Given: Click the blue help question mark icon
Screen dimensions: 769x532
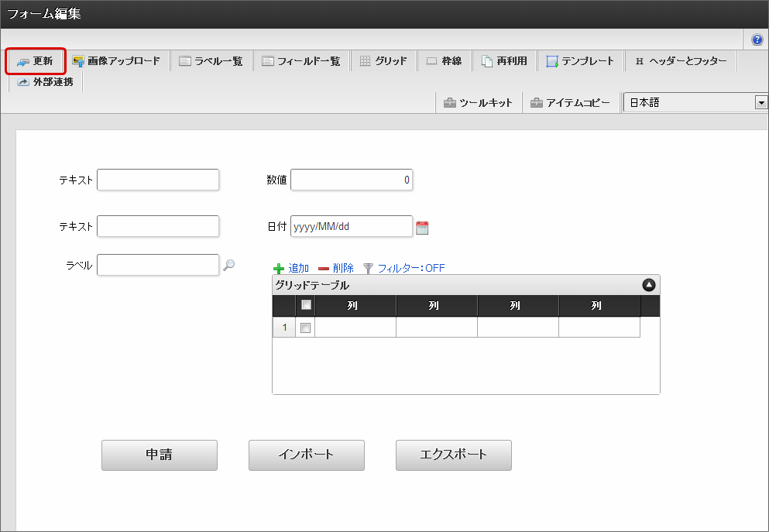Looking at the screenshot, I should pos(757,39).
